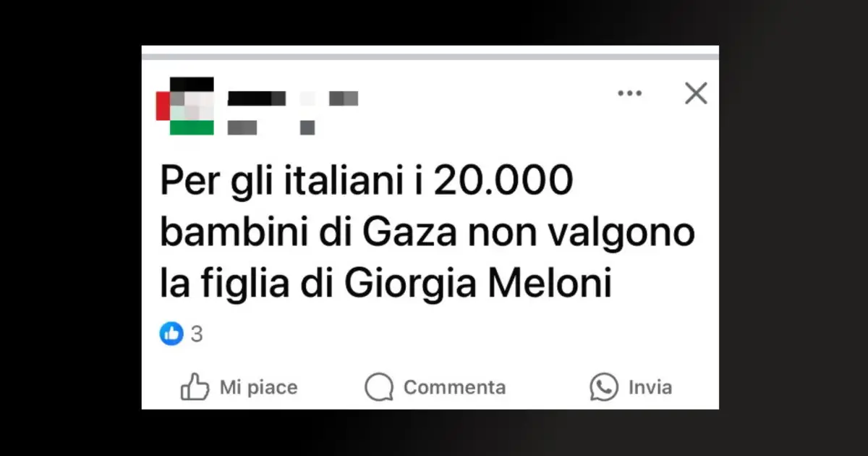This screenshot has width=868, height=456.
Task: View the reaction count showing 3
Action: (x=196, y=334)
